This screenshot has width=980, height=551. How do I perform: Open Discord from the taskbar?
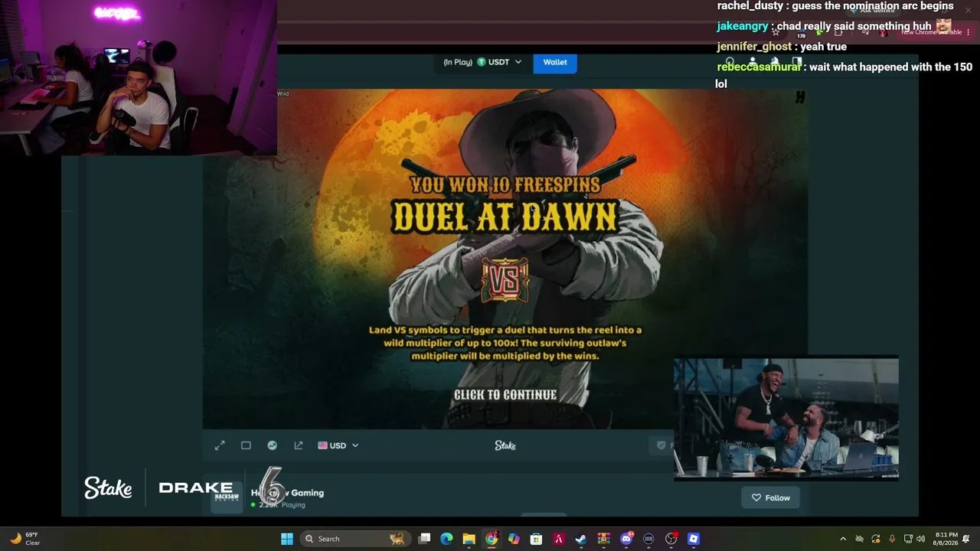point(626,539)
